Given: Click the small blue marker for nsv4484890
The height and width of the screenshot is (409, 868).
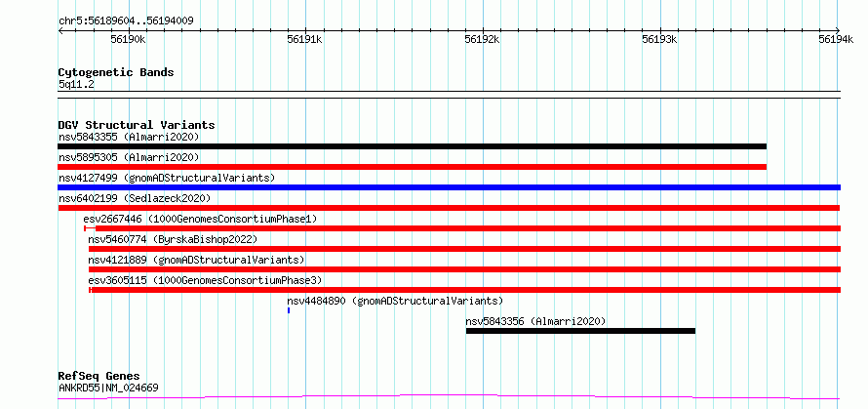Looking at the screenshot, I should pyautogui.click(x=289, y=310).
